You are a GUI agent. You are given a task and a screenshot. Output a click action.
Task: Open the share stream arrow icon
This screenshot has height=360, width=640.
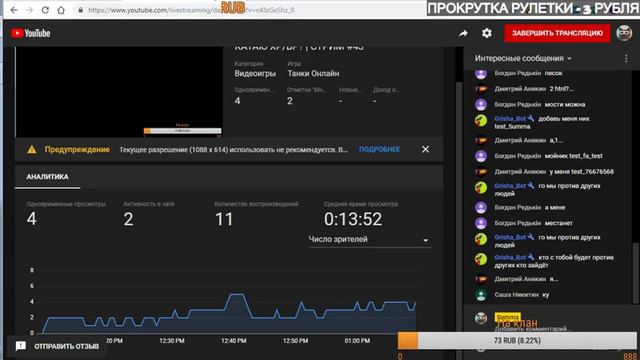(463, 33)
